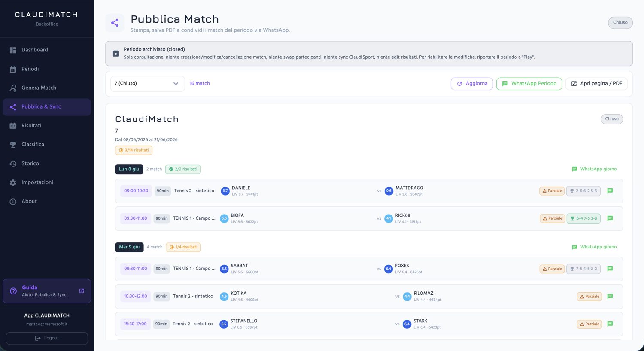Open the period selector '7 (Chiuso)' dropdown

point(147,84)
